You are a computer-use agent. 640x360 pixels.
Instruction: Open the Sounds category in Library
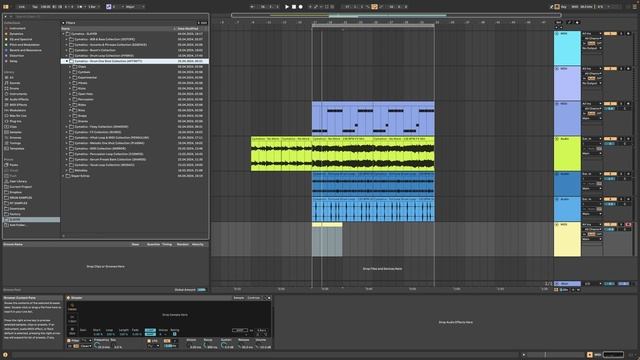point(15,83)
